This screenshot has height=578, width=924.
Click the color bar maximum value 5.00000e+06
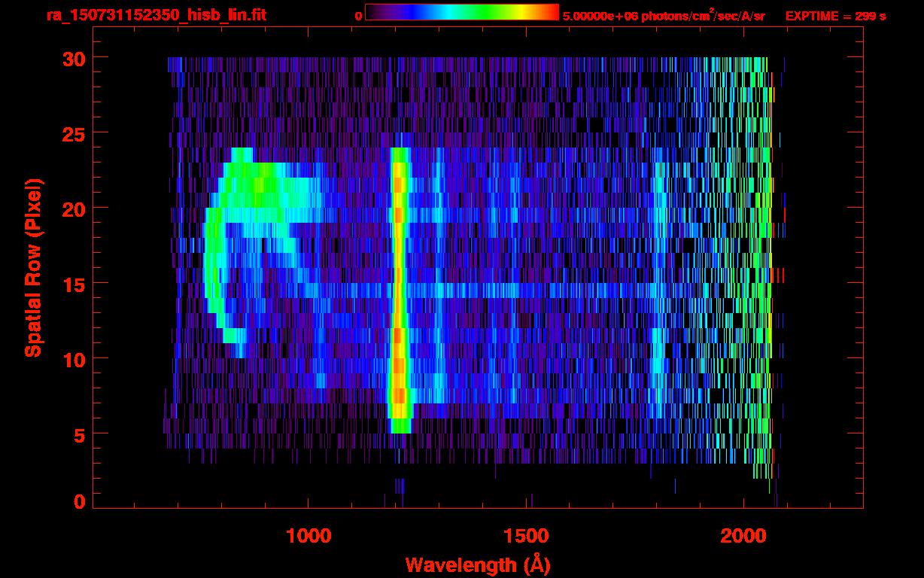tap(600, 16)
